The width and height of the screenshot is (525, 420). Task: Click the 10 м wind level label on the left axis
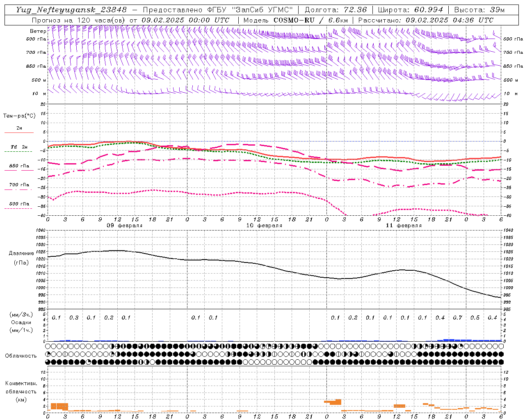(39, 94)
